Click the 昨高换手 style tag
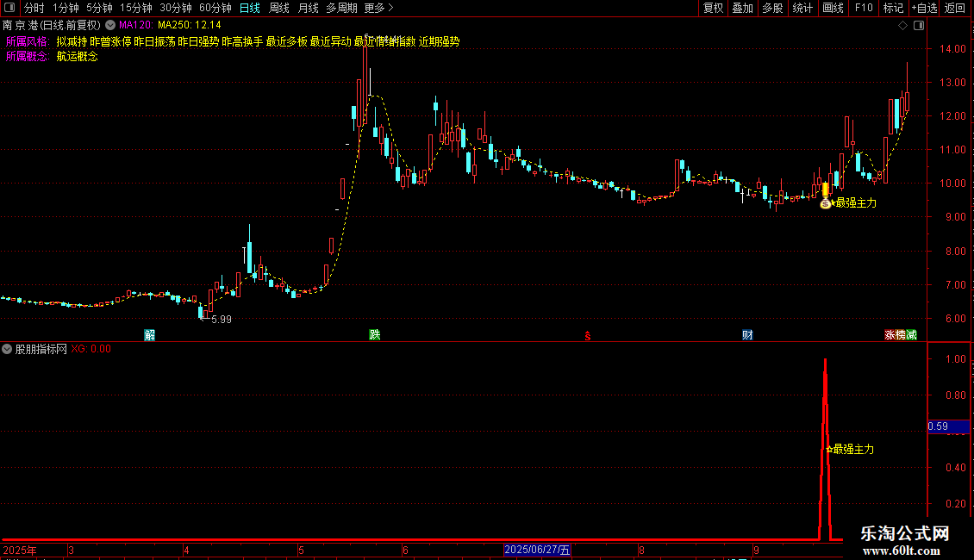 [x=243, y=41]
